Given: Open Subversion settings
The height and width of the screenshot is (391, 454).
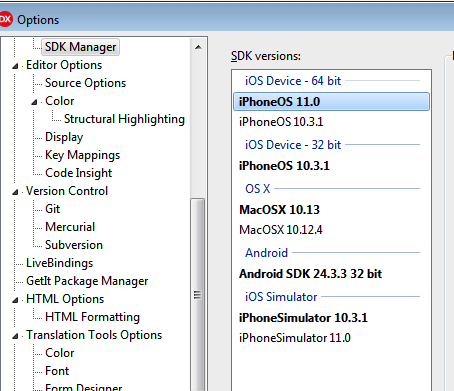Looking at the screenshot, I should pyautogui.click(x=74, y=245).
